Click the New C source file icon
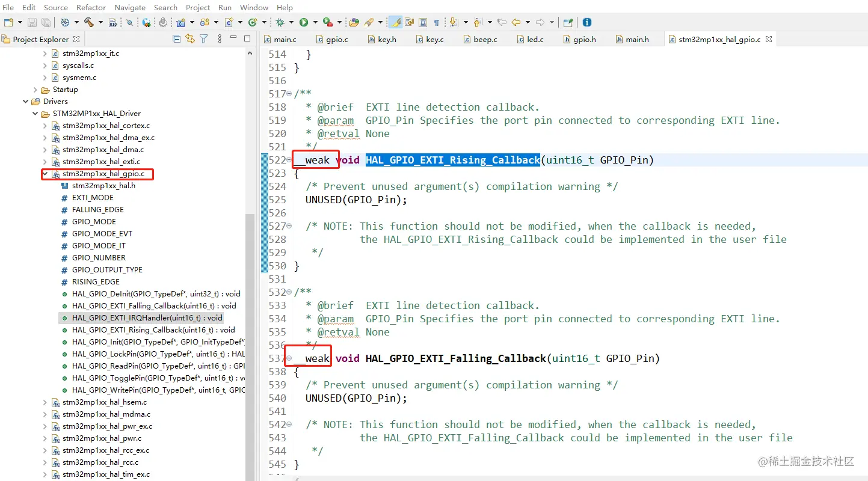Screen dimensions: 868x481 coord(229,22)
